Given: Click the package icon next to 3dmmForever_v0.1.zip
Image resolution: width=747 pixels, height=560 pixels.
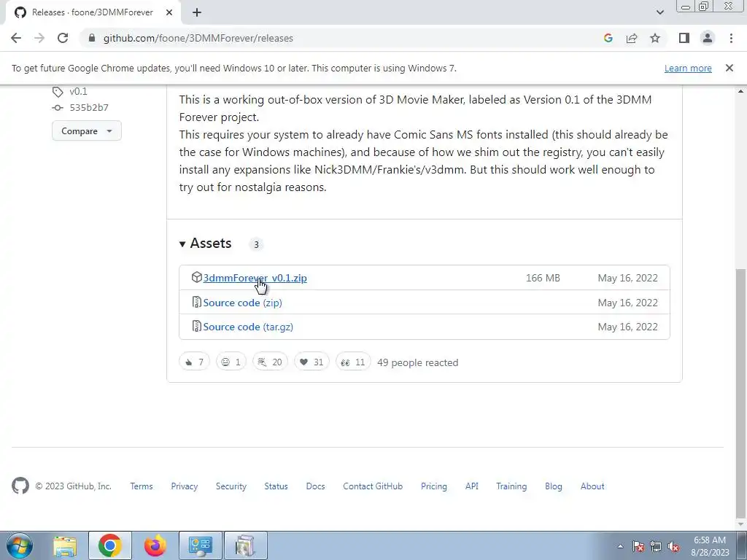Looking at the screenshot, I should coord(196,277).
